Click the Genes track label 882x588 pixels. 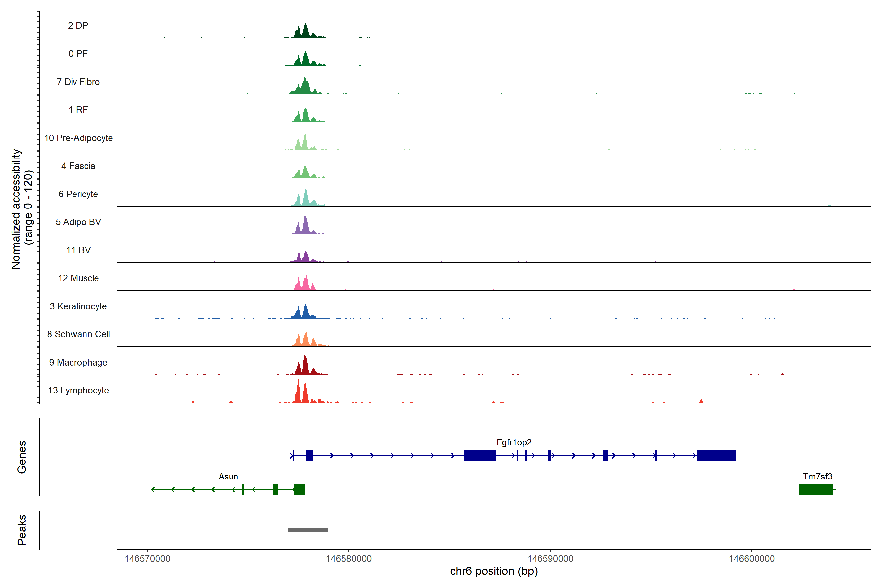point(22,457)
